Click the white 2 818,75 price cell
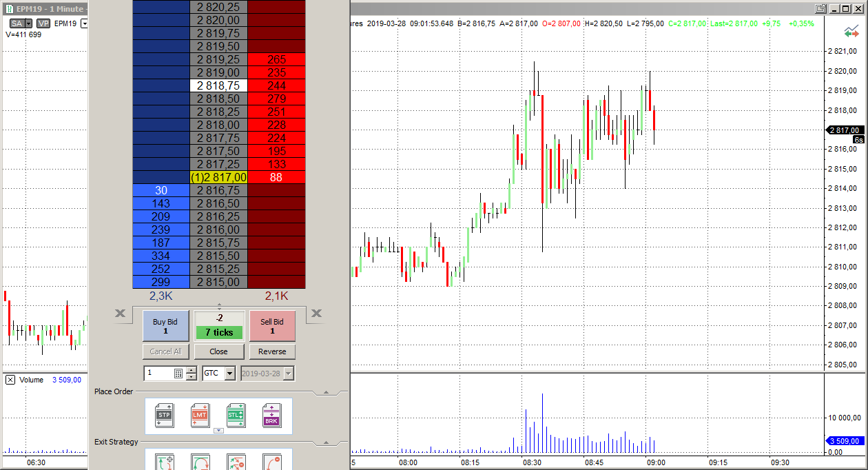 (218, 85)
